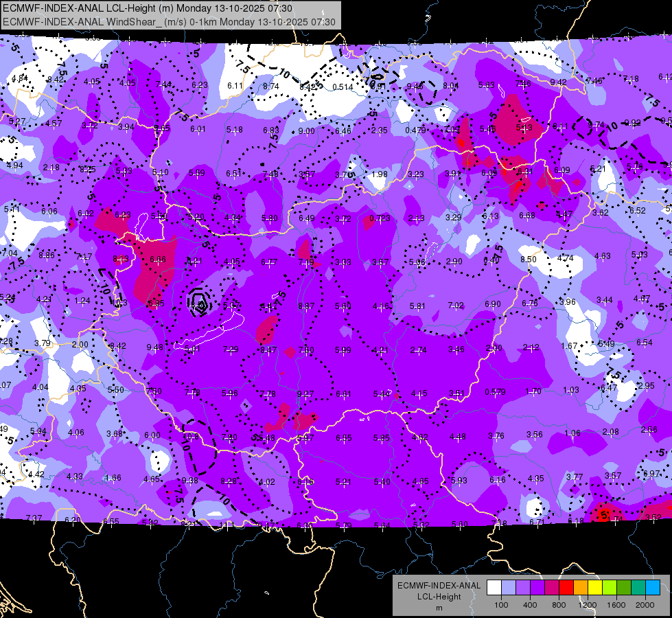The height and width of the screenshot is (618, 672).
Task: Click the grid value 8.74
Action: pyautogui.click(x=271, y=87)
